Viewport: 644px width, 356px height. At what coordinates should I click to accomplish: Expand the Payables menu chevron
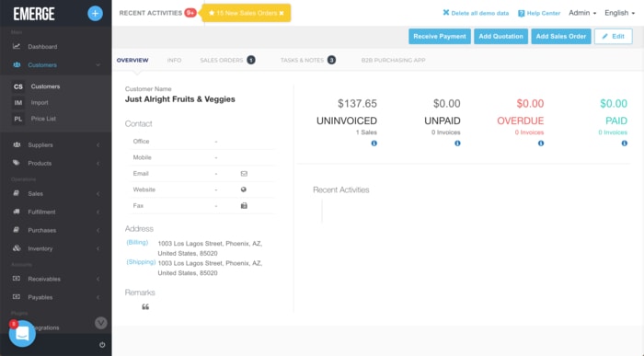pos(98,297)
